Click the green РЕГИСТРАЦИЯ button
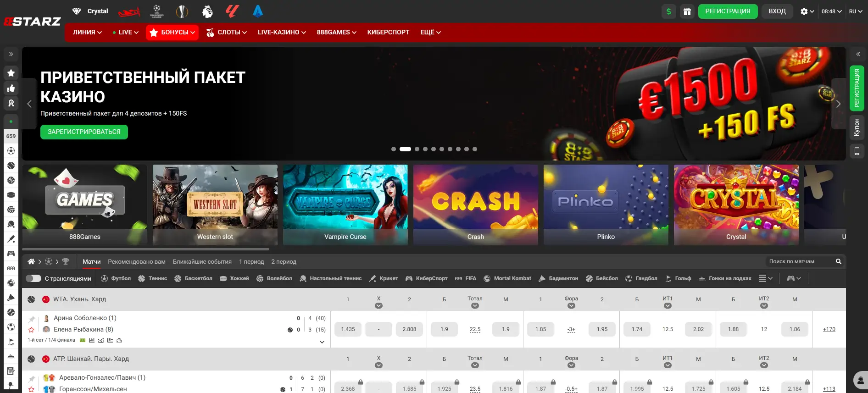This screenshot has width=868, height=393. (728, 11)
